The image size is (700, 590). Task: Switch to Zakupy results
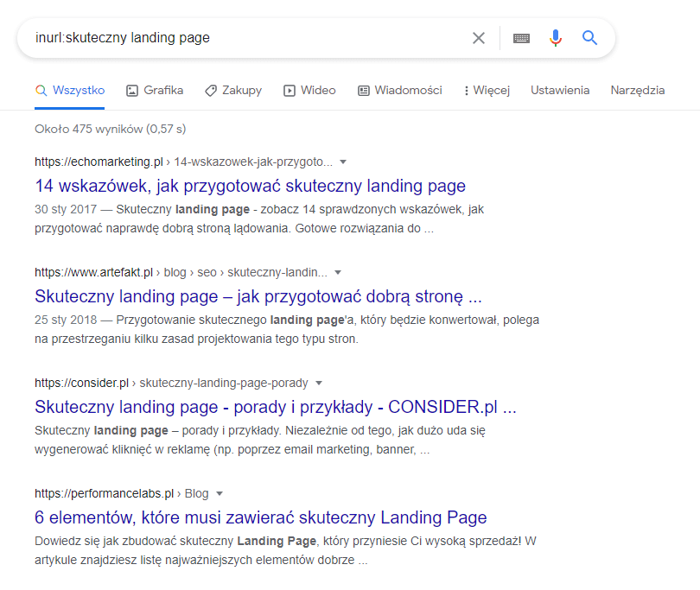[x=233, y=90]
